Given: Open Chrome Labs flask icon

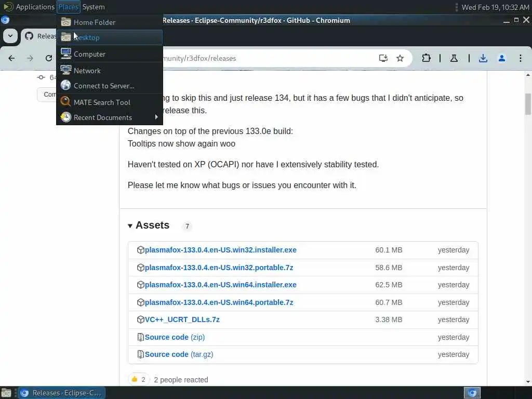Looking at the screenshot, I should click(x=454, y=58).
